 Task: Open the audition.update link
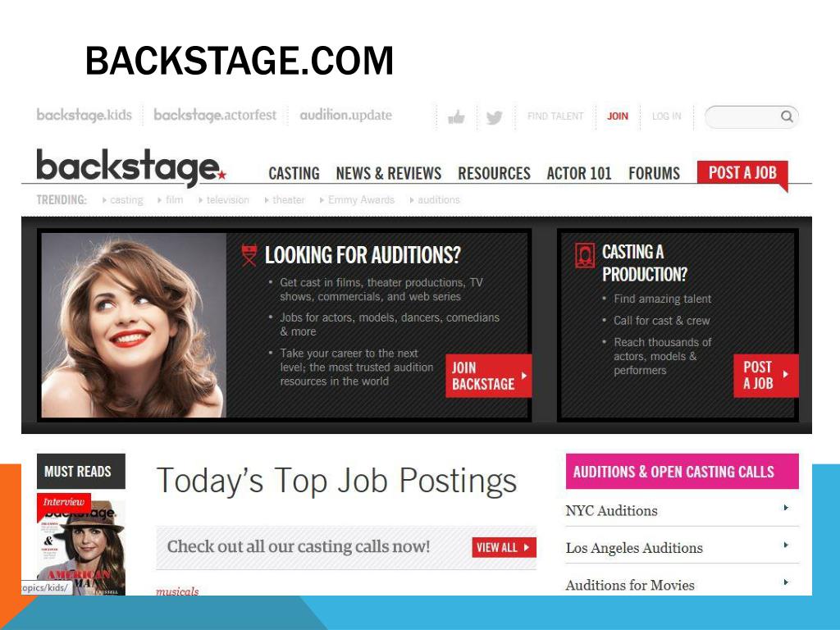click(345, 115)
